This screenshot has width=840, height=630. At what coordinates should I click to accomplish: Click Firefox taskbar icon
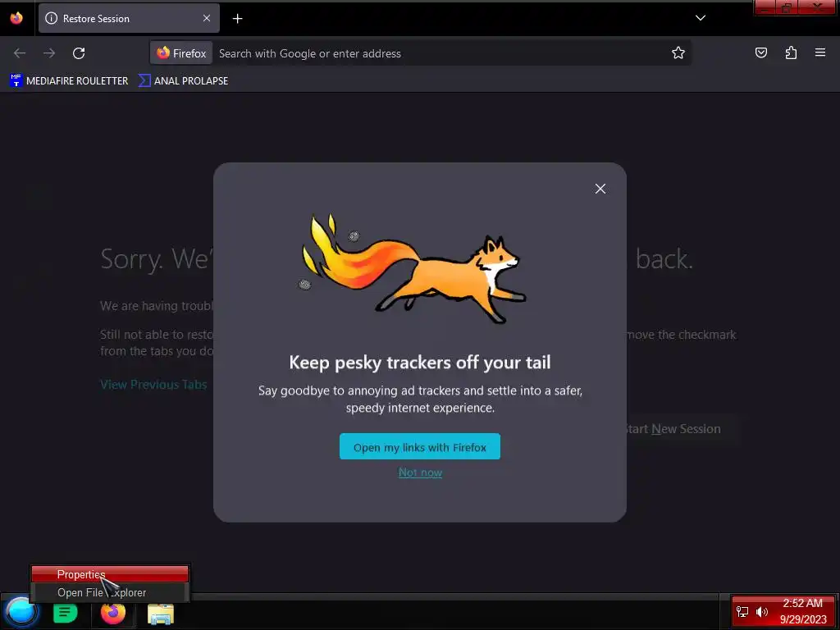(x=113, y=613)
